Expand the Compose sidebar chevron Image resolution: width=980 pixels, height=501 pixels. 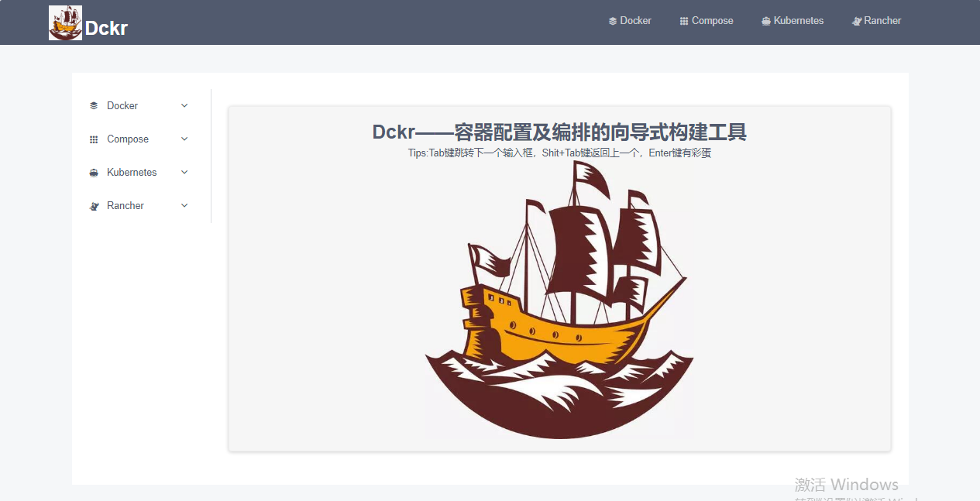tap(184, 139)
